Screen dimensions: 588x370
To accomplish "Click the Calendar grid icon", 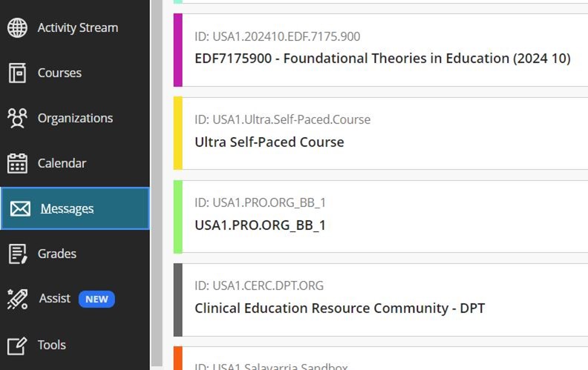I will click(17, 163).
